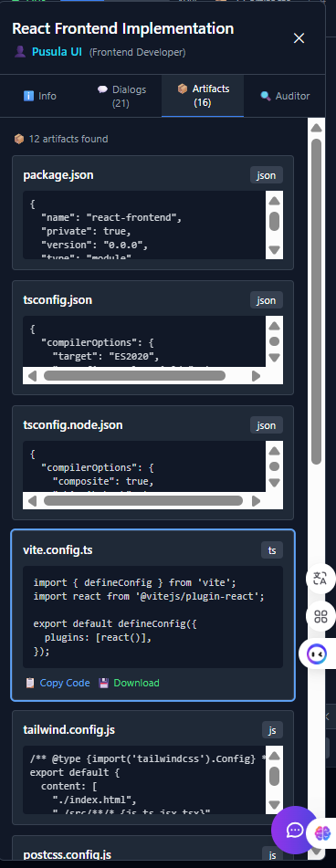The image size is (336, 868).
Task: Open the Auditor tab
Action: click(285, 96)
